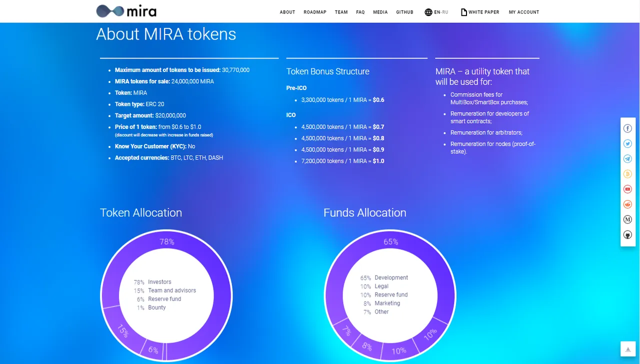Open the Facebook social icon
This screenshot has height=364, width=640.
(x=628, y=128)
